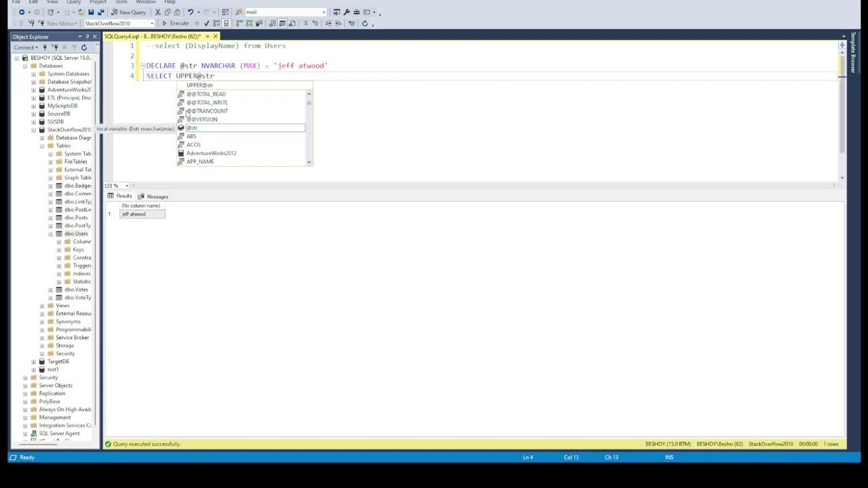Click the BESHOY server node icon

point(26,58)
